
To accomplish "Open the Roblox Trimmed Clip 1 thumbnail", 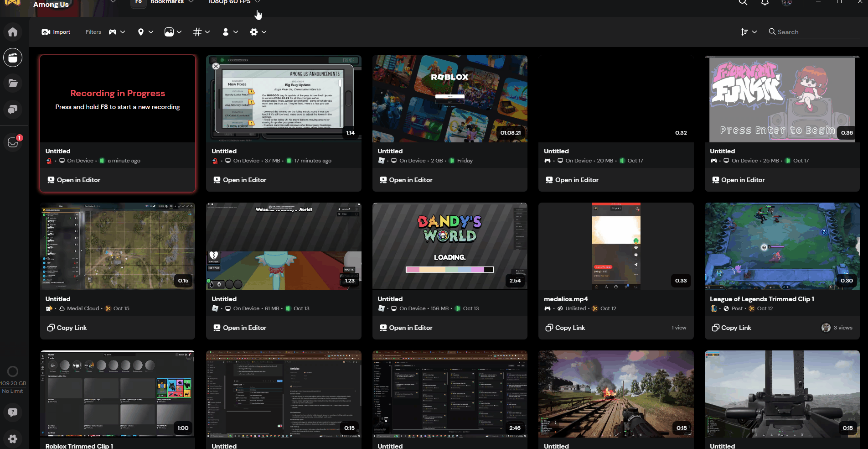I will pos(118,394).
